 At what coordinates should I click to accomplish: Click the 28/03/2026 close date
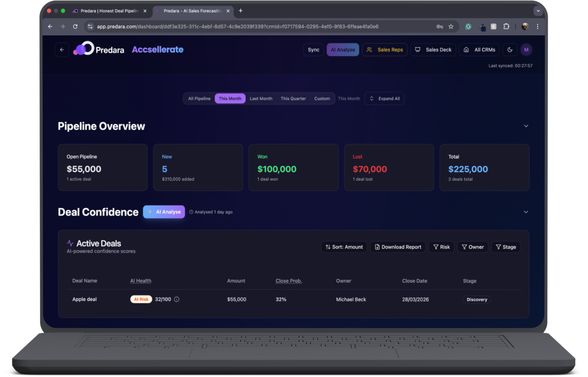click(415, 299)
